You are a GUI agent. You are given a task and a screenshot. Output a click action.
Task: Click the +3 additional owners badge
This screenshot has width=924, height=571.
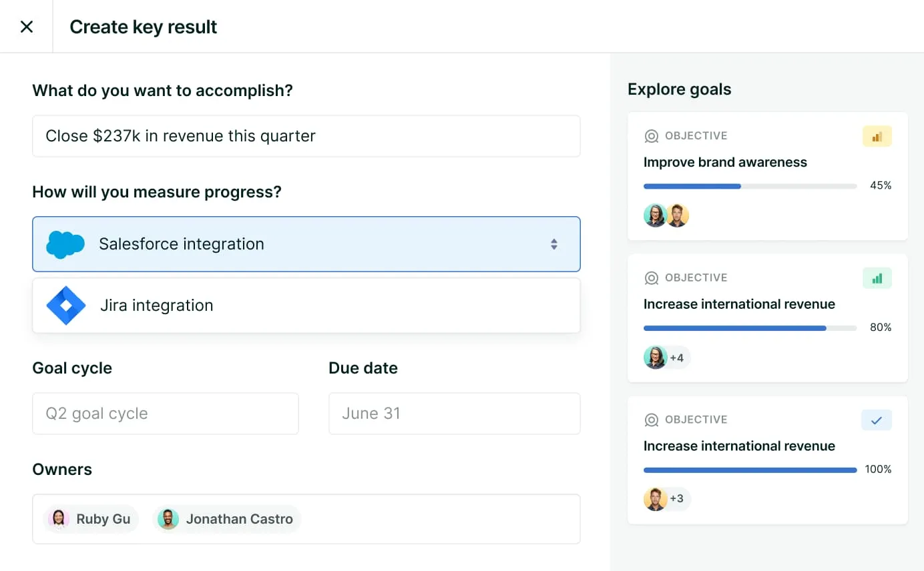coord(677,499)
